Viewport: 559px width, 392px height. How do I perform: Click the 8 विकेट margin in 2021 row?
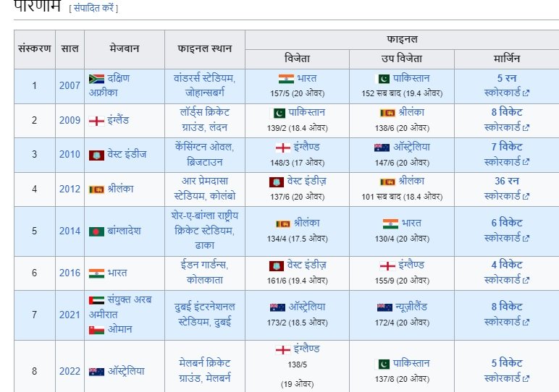[x=506, y=307]
